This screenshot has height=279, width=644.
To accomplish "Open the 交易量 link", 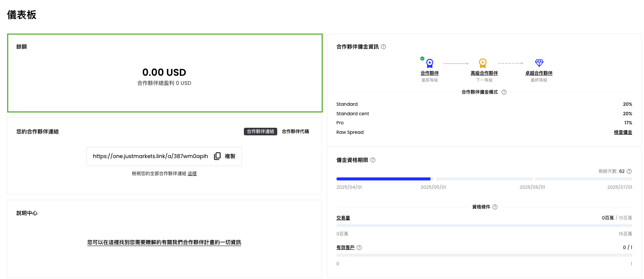I will click(x=343, y=218).
